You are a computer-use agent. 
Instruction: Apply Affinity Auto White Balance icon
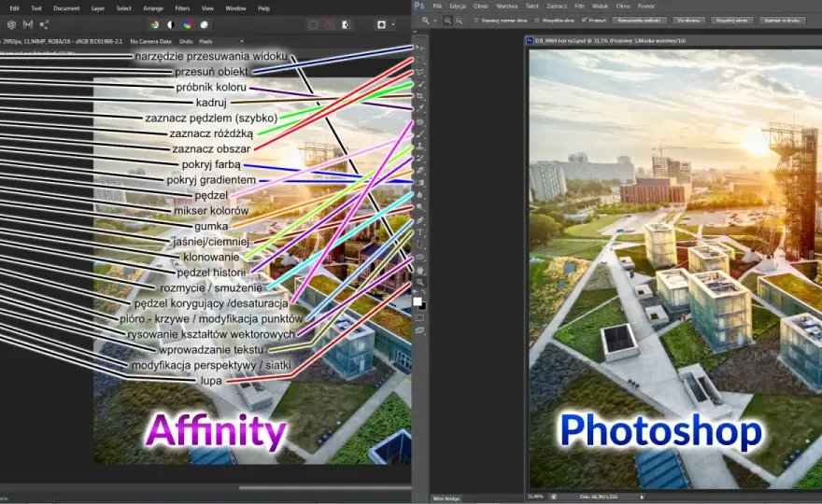[x=204, y=24]
